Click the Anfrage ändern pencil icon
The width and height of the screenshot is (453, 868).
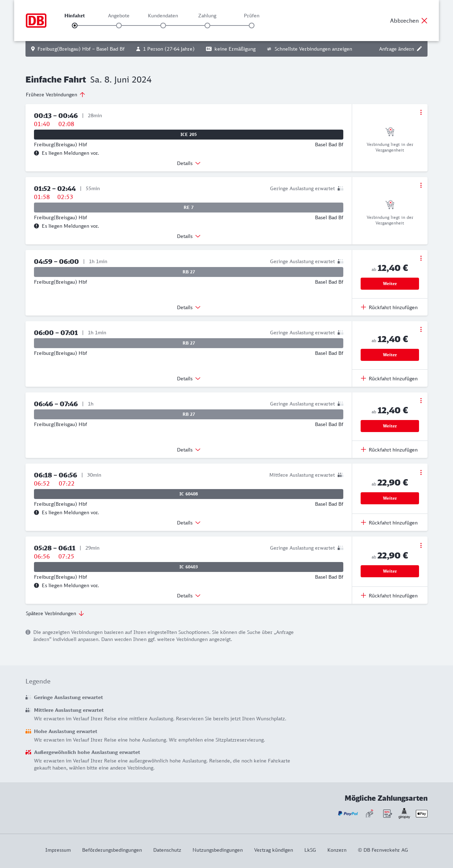[419, 49]
